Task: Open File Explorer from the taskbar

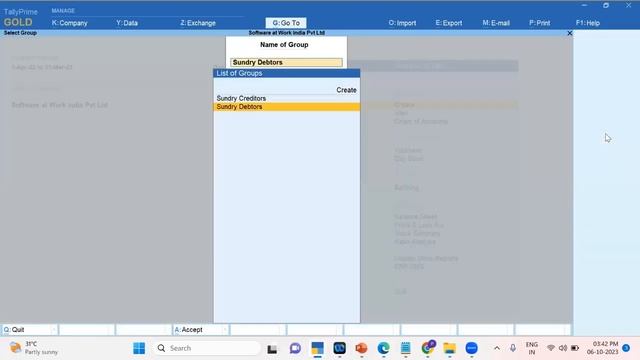Action: coord(449,348)
